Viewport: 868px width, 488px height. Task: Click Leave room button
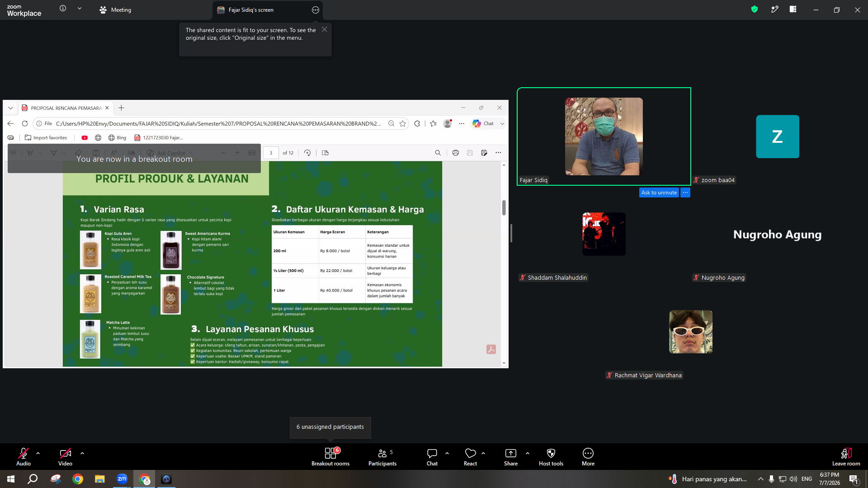(x=846, y=457)
